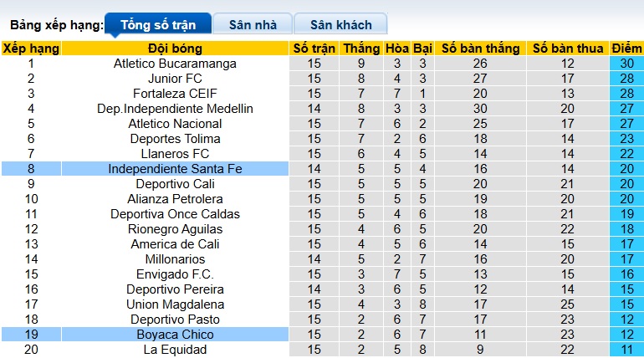Click Dep.Independiente Medellin team row
The image size is (644, 358).
[x=175, y=109]
